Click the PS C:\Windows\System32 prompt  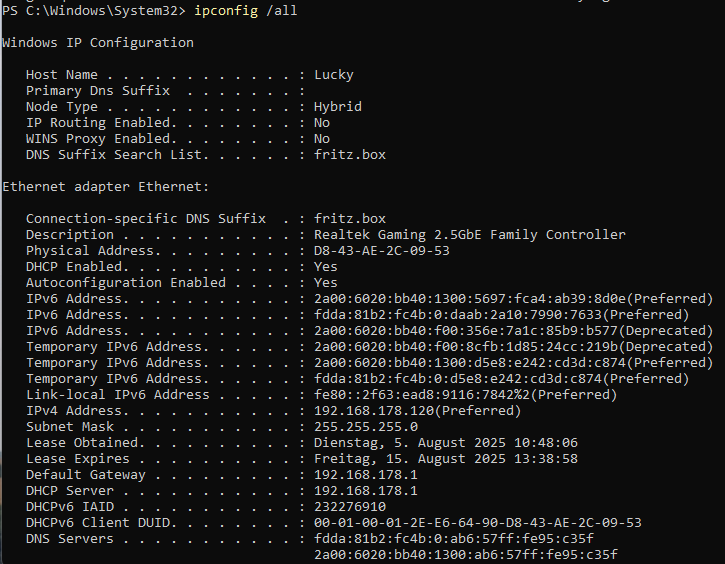(94, 11)
